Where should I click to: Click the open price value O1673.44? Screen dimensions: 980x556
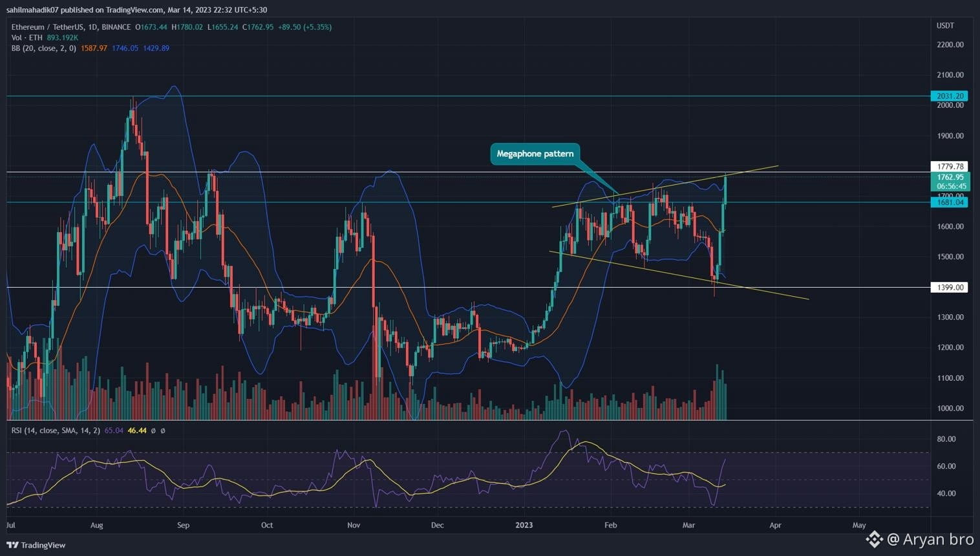click(151, 27)
